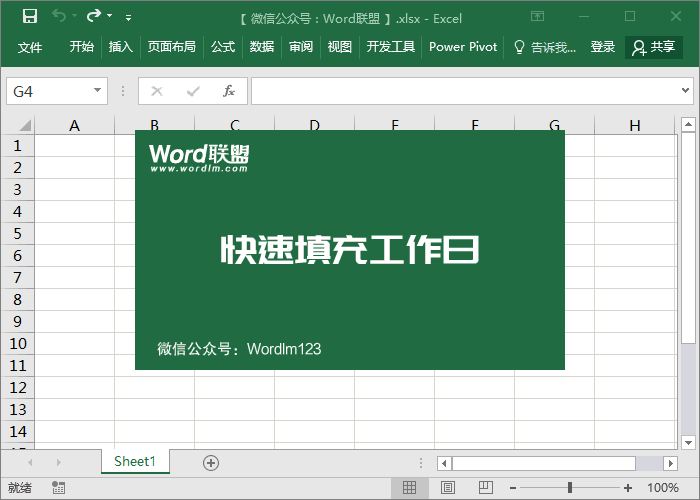This screenshot has width=700, height=500.
Task: Open the Undo history dropdown arrow
Action: [75, 16]
